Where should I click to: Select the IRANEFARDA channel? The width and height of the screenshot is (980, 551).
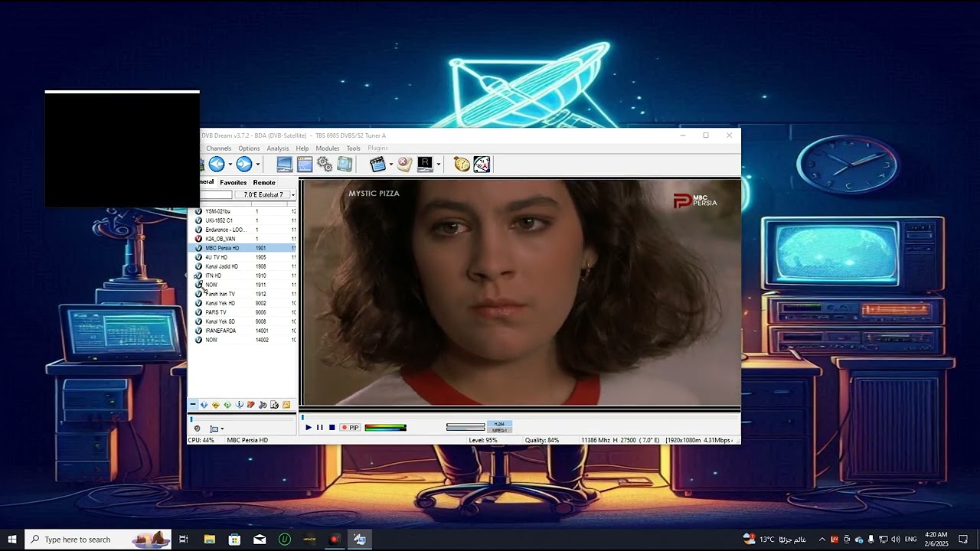coord(242,331)
